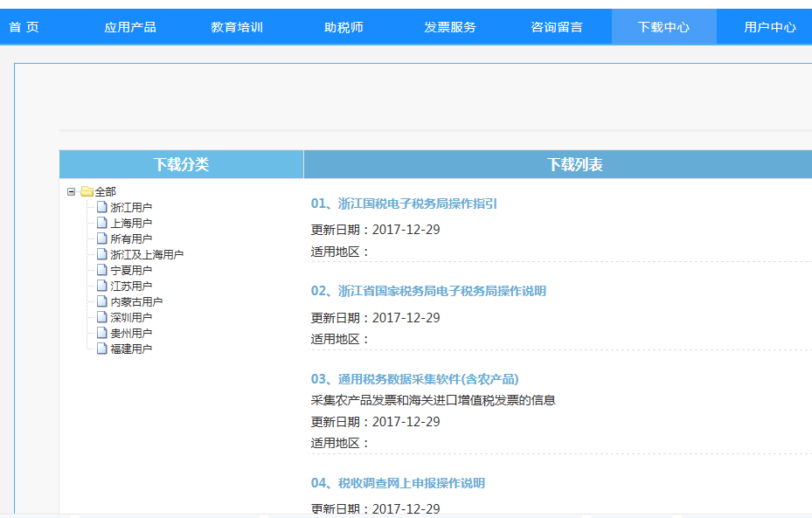The height and width of the screenshot is (518, 812).
Task: Click the page icon beside 内蒙古用户
Action: pyautogui.click(x=102, y=301)
